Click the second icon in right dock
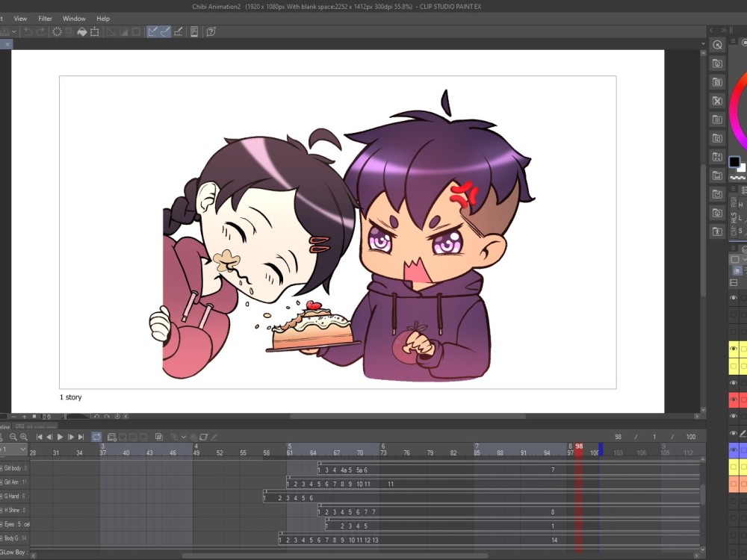747x560 pixels. coord(717,63)
